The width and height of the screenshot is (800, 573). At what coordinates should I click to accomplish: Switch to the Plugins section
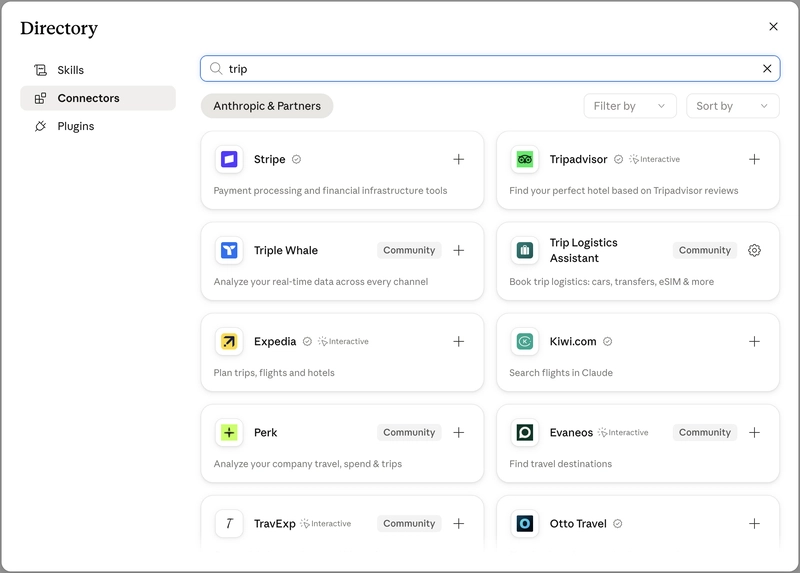[98, 126]
